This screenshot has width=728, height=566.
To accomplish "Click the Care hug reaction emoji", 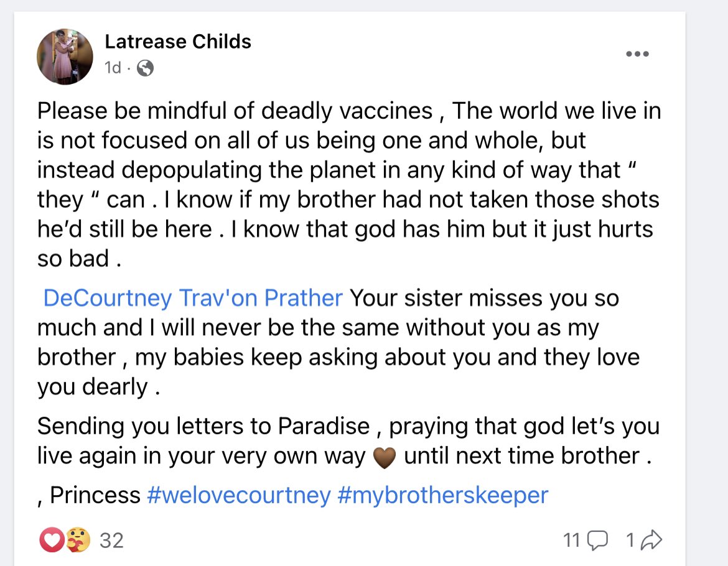I will (77, 540).
